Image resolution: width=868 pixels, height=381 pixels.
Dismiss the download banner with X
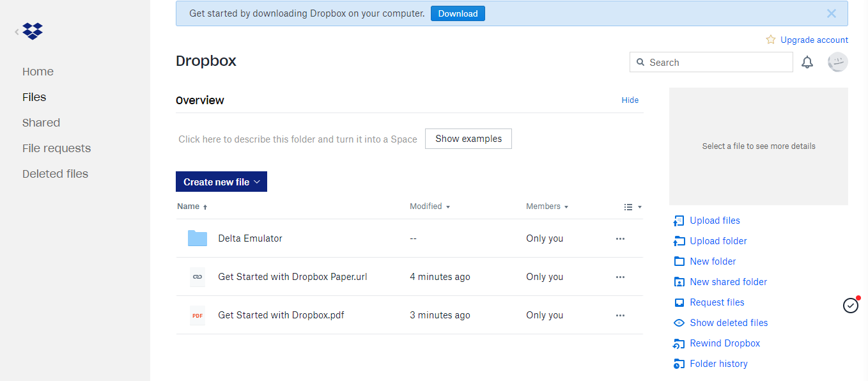831,13
